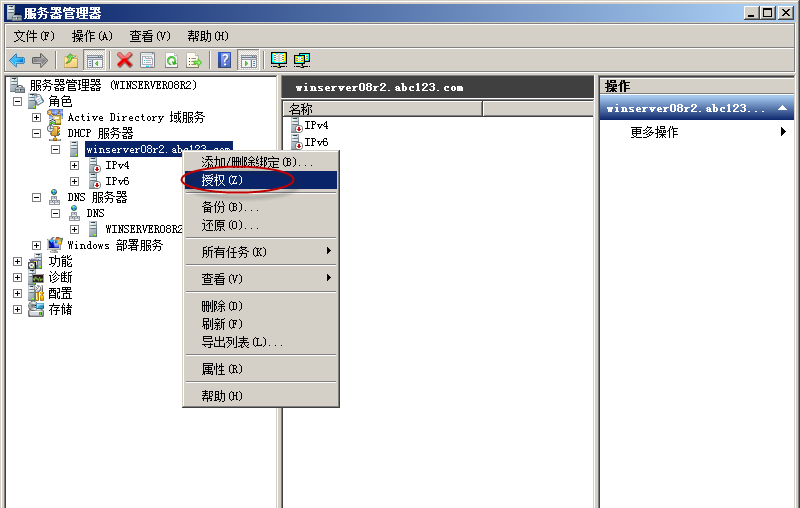Expand Active Directory 域服务 node
Screen dimensions: 800x508
click(x=37, y=117)
